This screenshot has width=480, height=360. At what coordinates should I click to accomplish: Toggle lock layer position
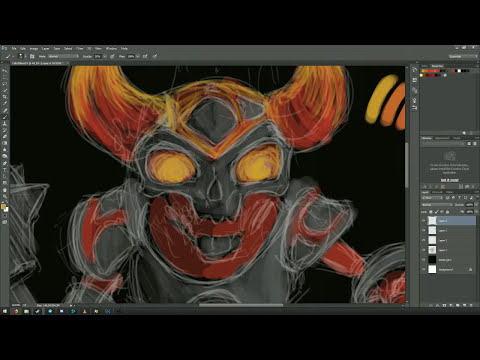442,212
